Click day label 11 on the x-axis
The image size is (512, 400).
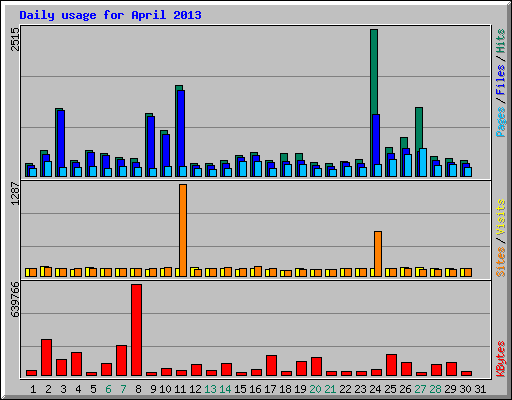point(180,389)
